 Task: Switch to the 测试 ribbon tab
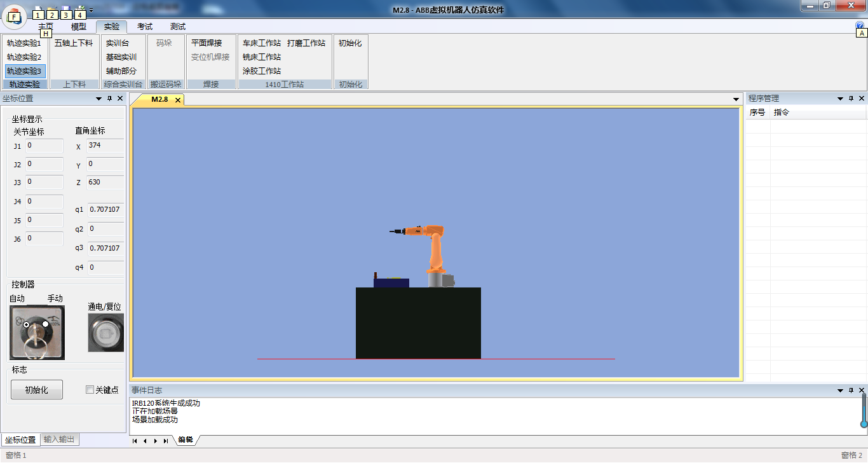[x=178, y=27]
